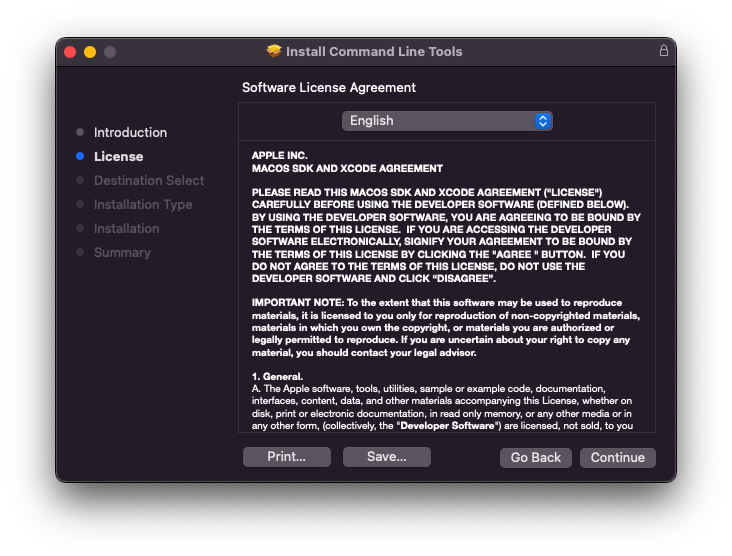Click the Software License Agreement heading

pyautogui.click(x=329, y=88)
